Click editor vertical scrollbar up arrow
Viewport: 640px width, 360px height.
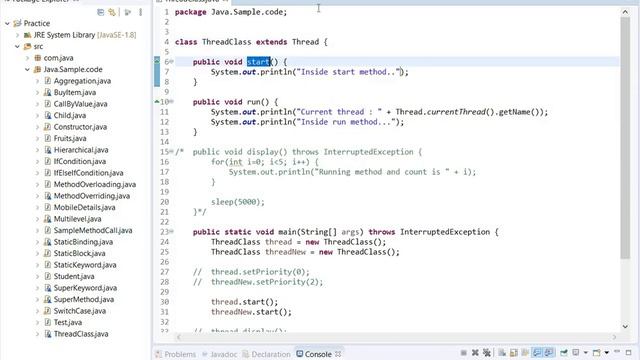pos(625,12)
